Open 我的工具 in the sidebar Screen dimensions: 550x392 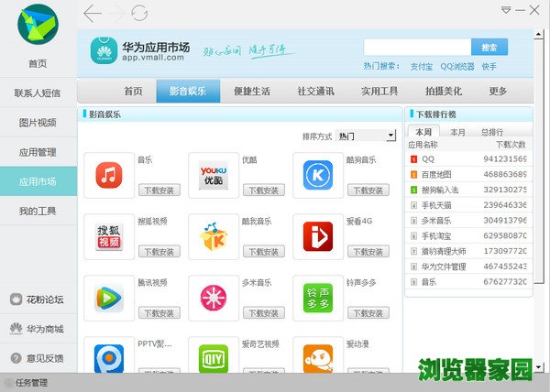click(38, 212)
